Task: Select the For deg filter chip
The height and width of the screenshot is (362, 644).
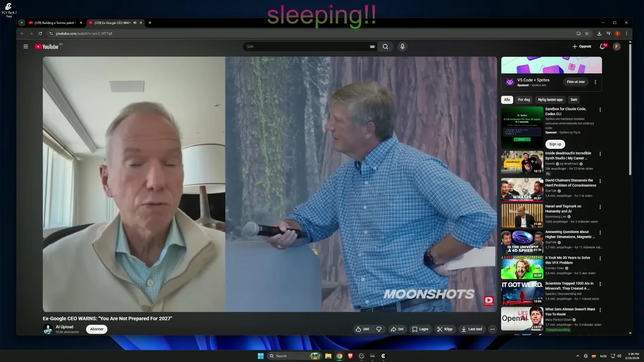Action: (524, 100)
